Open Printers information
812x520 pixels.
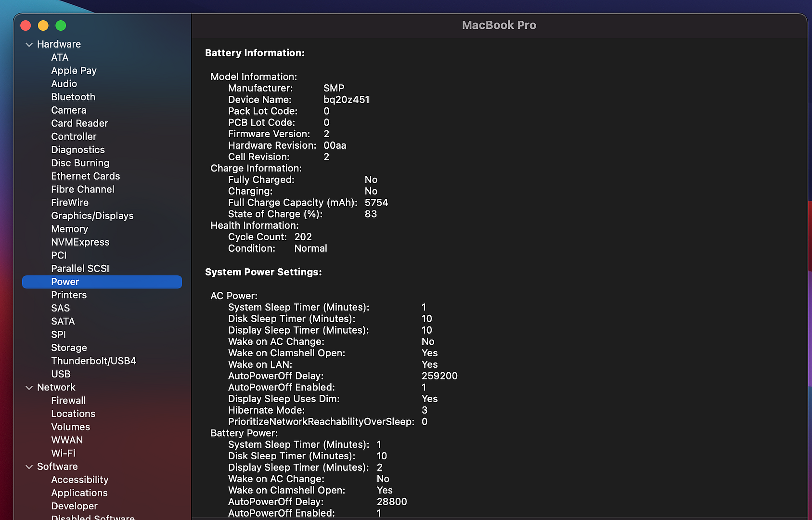point(69,295)
